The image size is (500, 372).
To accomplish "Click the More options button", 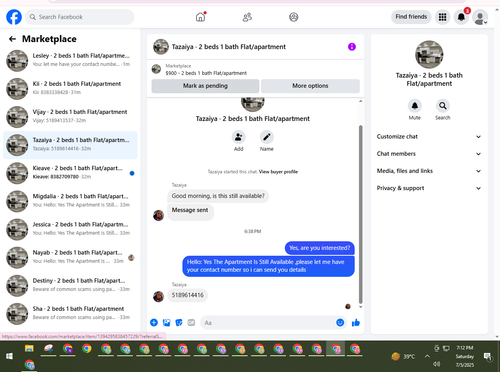I will (310, 86).
